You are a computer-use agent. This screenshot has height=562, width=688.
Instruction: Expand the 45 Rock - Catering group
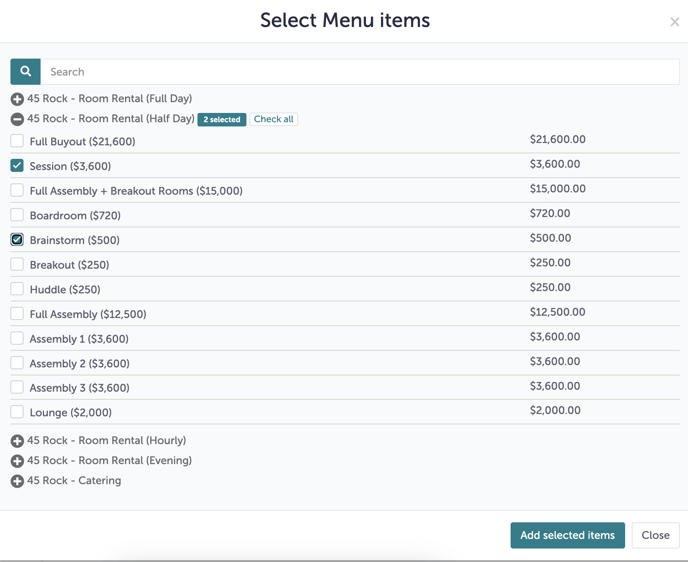(17, 481)
